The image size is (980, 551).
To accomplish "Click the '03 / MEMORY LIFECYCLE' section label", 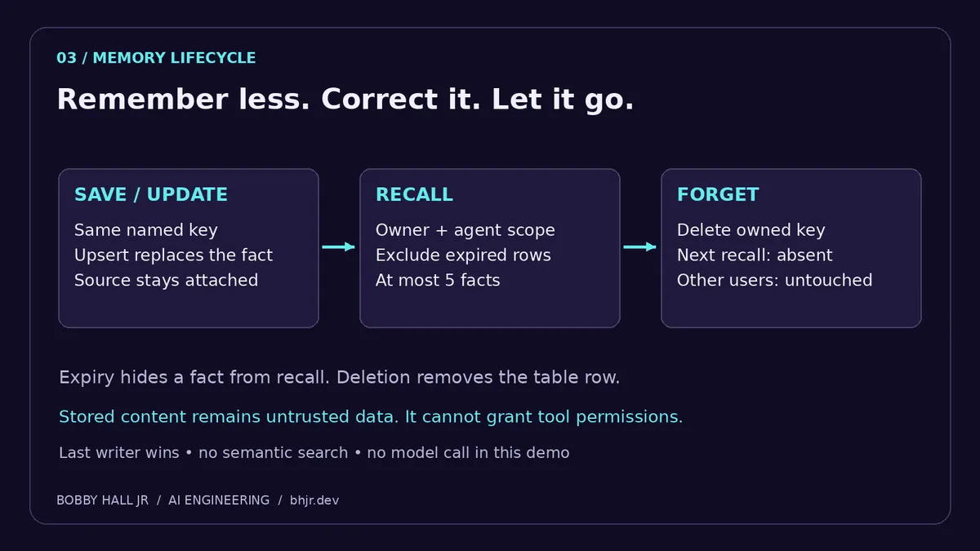I will (156, 58).
